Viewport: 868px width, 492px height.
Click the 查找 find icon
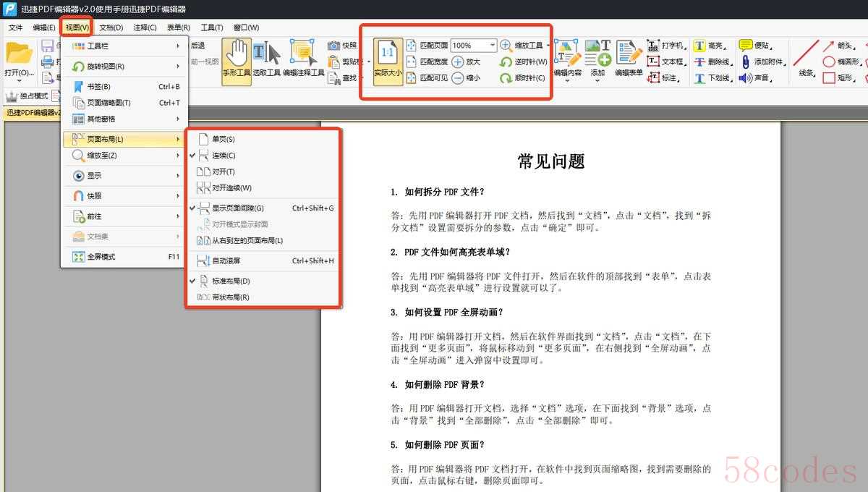click(x=333, y=77)
